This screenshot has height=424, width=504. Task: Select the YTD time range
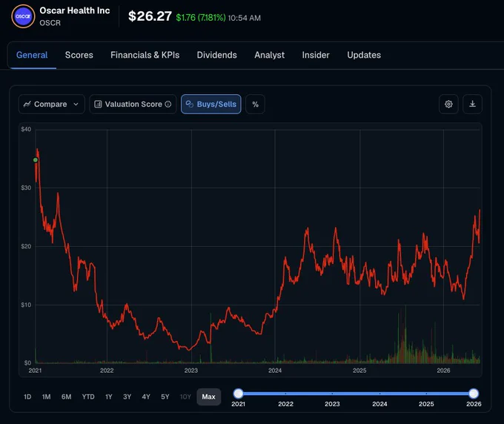pyautogui.click(x=88, y=397)
